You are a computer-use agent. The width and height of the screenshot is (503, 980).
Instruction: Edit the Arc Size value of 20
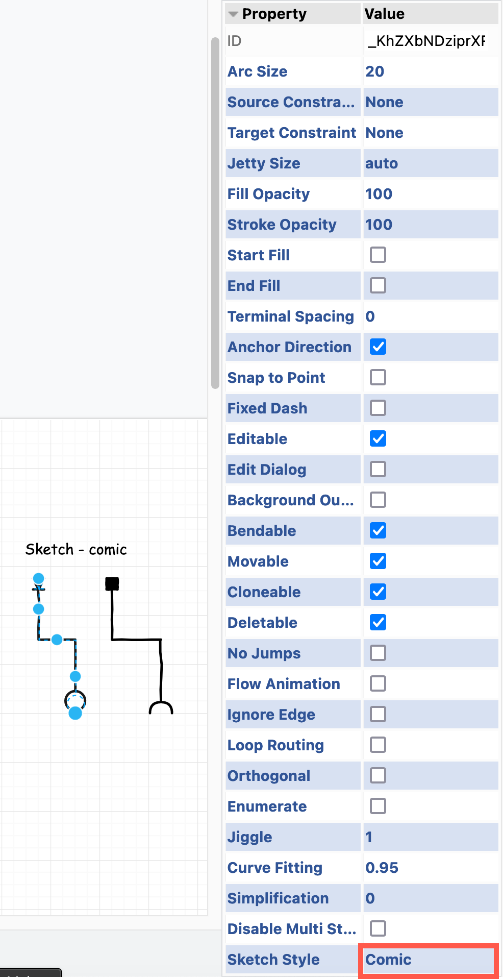coord(375,71)
